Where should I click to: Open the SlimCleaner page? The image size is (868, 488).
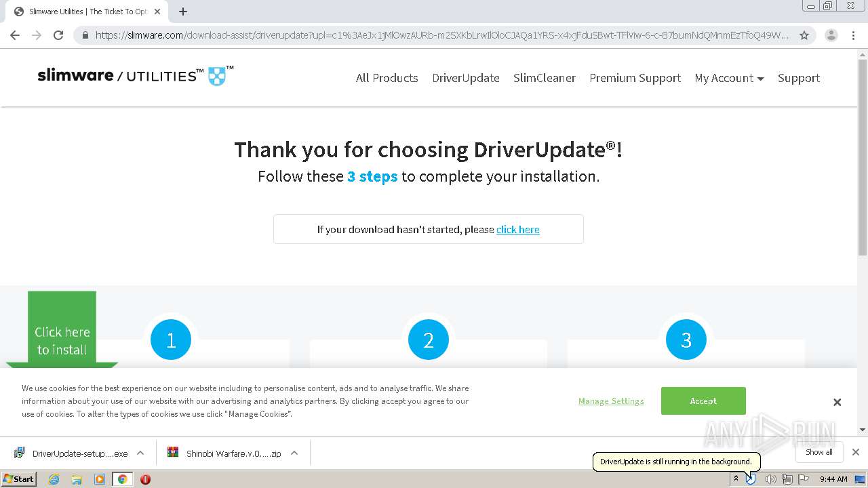pyautogui.click(x=545, y=78)
